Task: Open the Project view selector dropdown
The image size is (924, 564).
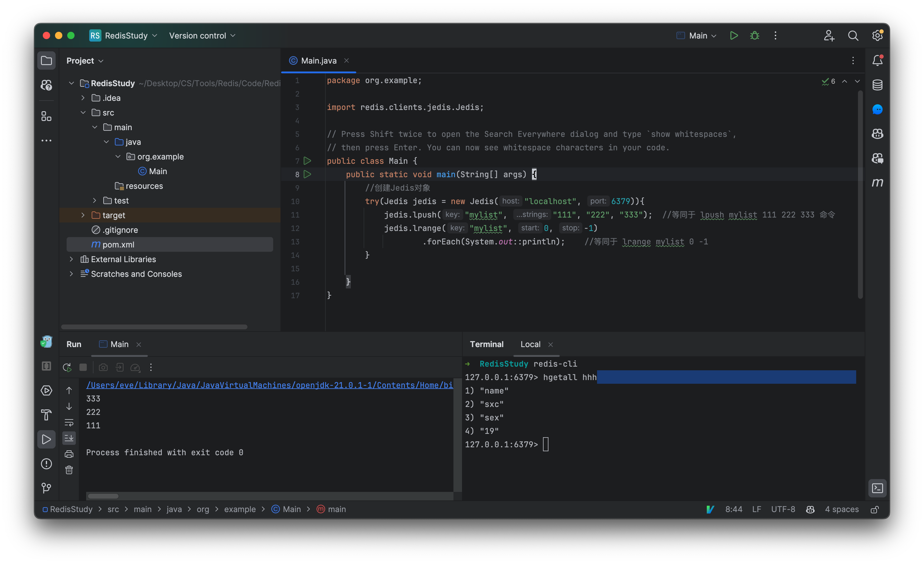Action: [85, 61]
